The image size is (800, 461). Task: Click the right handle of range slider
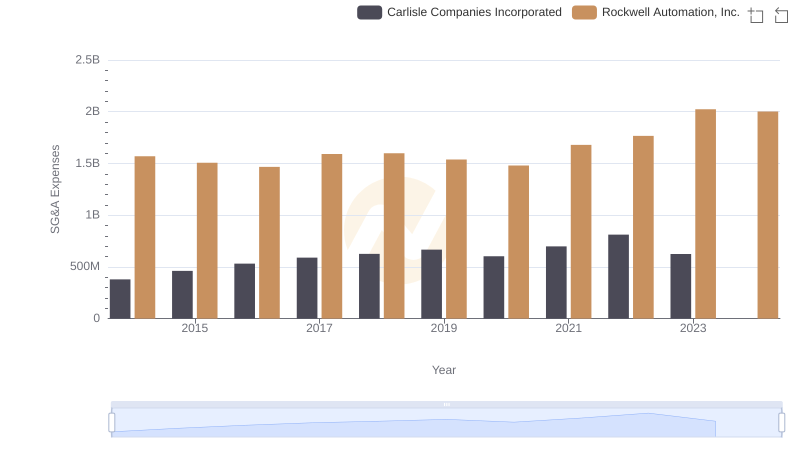tap(781, 423)
